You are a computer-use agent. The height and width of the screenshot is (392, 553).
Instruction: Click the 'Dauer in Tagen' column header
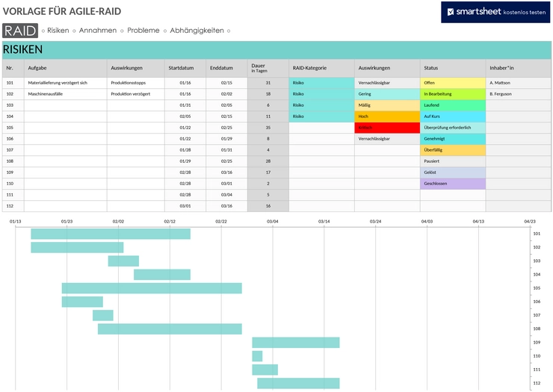coord(268,68)
